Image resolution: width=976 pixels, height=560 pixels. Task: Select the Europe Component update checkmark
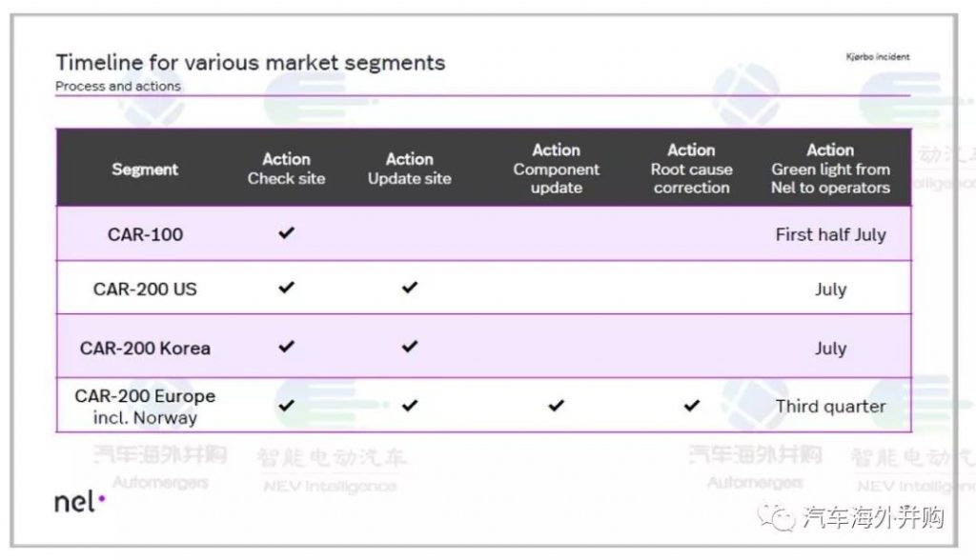click(x=556, y=406)
